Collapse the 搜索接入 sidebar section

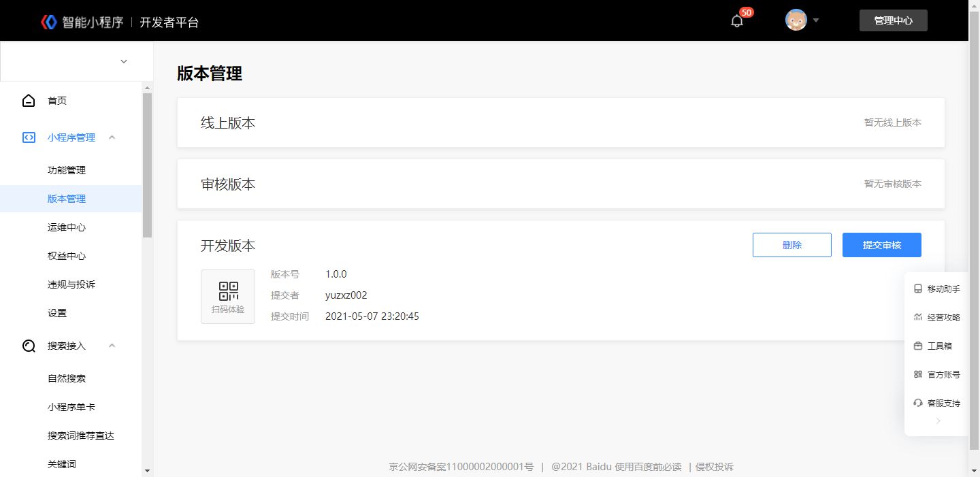112,346
